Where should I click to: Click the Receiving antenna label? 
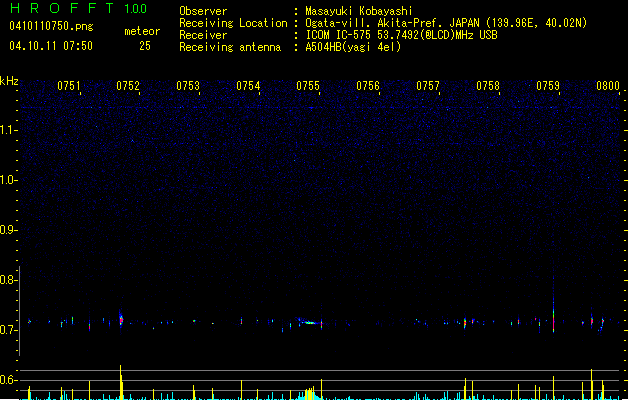(230, 47)
